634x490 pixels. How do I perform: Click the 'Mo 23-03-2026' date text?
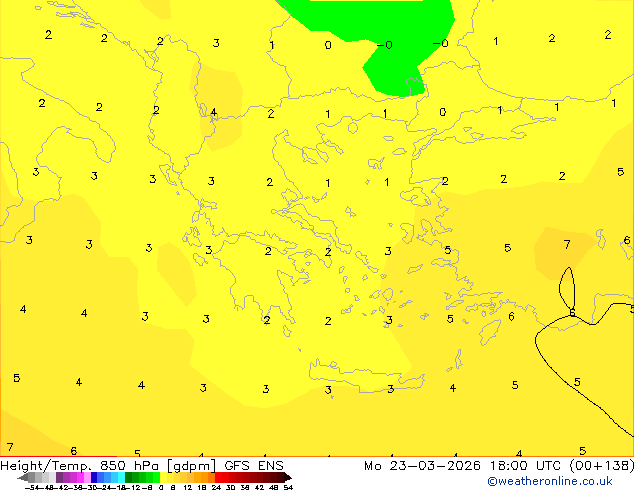pyautogui.click(x=423, y=466)
